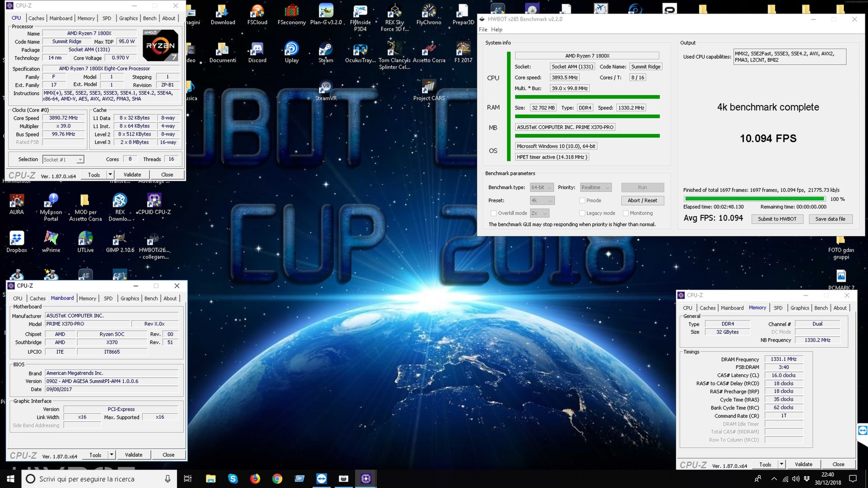Click Submit to HWBOT button
868x488 pixels.
777,219
